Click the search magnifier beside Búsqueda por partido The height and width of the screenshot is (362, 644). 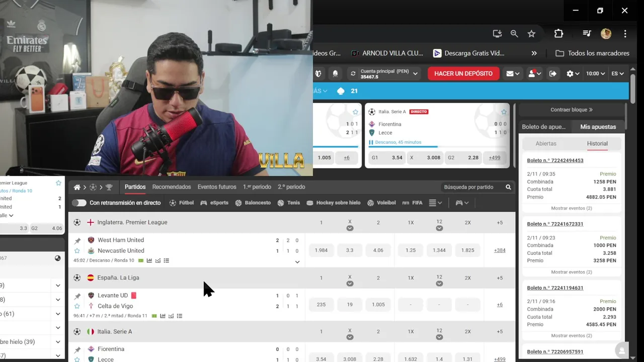(508, 187)
